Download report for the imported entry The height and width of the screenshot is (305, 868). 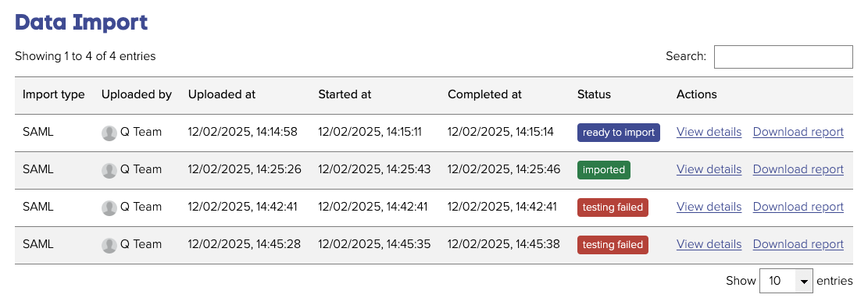click(x=798, y=169)
